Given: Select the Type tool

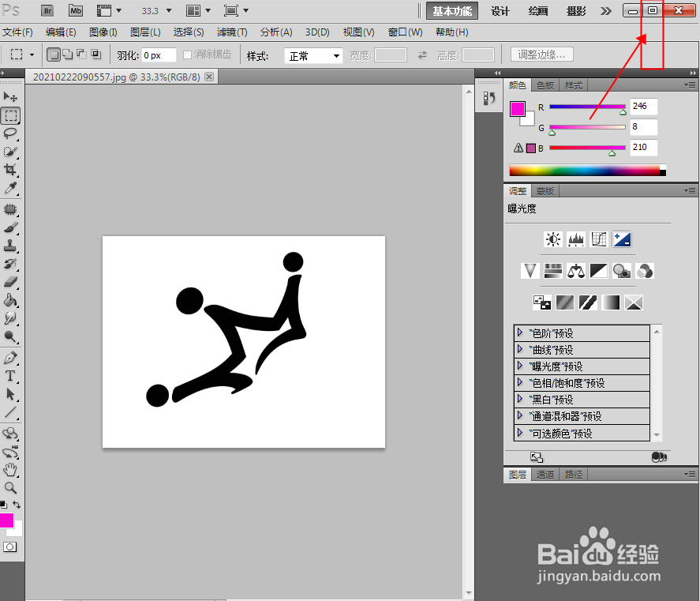Looking at the screenshot, I should [x=10, y=376].
